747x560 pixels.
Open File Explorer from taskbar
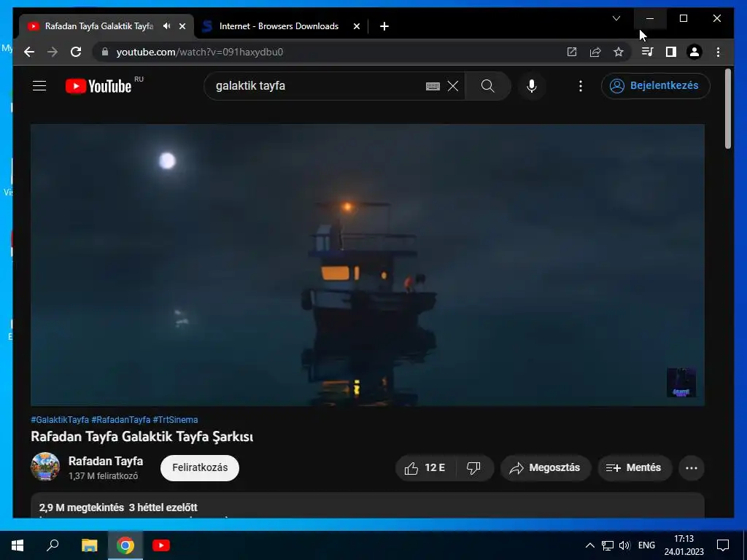pos(89,545)
